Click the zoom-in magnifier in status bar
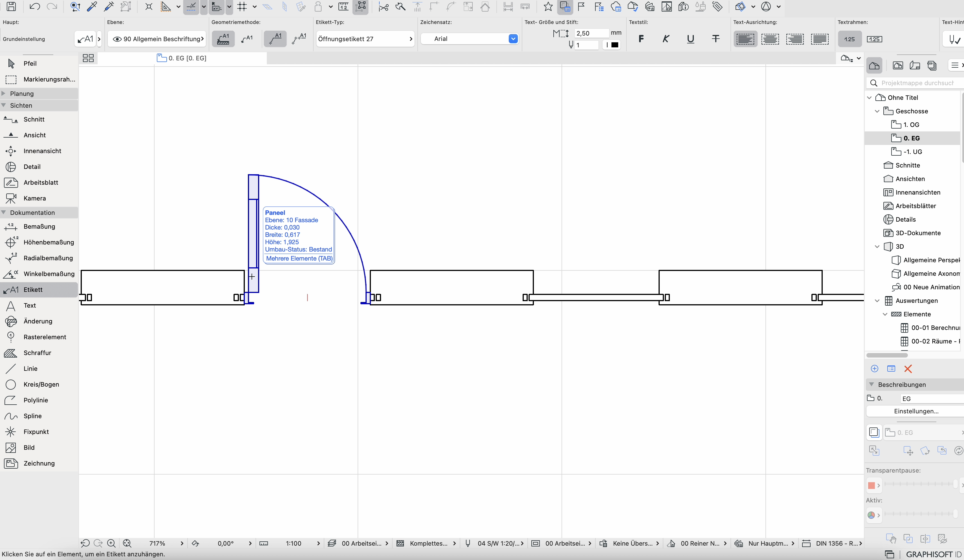Screen dimensions: 964x560 [111, 543]
